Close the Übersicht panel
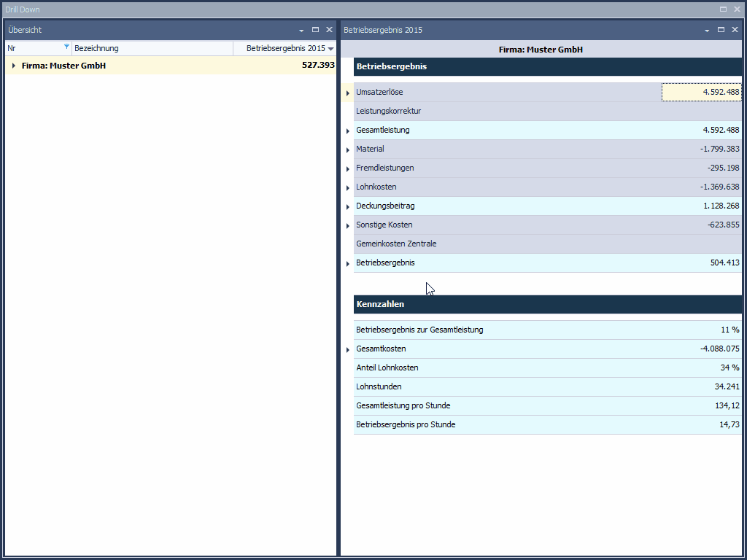The image size is (747, 560). click(x=329, y=30)
